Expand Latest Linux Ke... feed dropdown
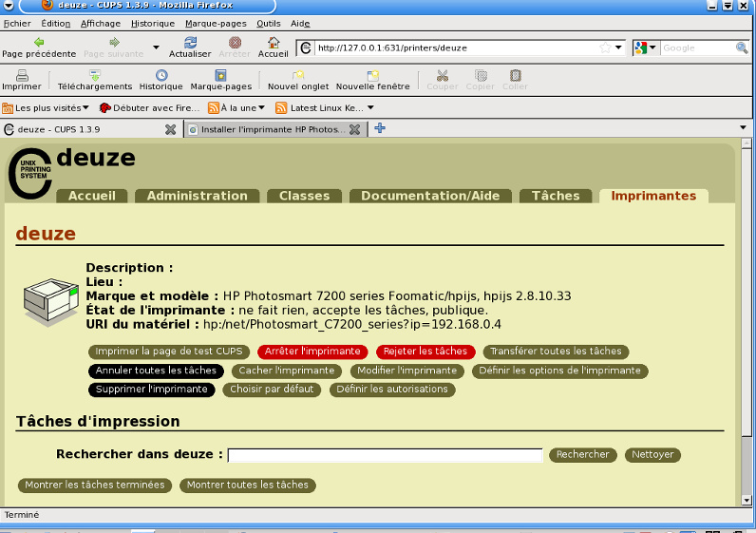This screenshot has height=533, width=756. tap(325, 108)
